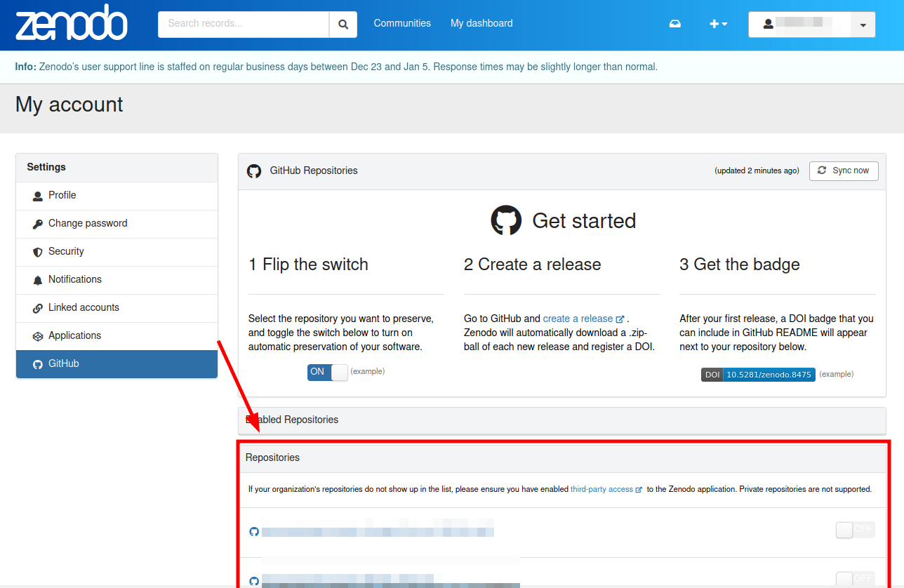Click the Linked accounts chain icon

pos(38,308)
